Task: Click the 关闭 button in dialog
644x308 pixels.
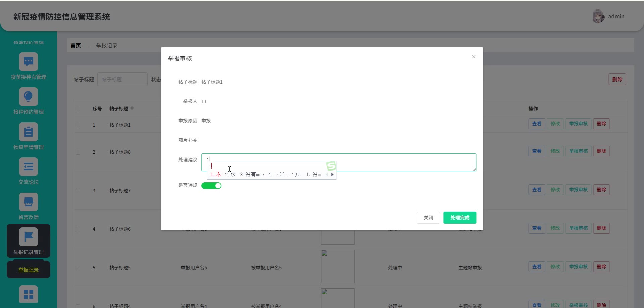Action: pyautogui.click(x=428, y=218)
